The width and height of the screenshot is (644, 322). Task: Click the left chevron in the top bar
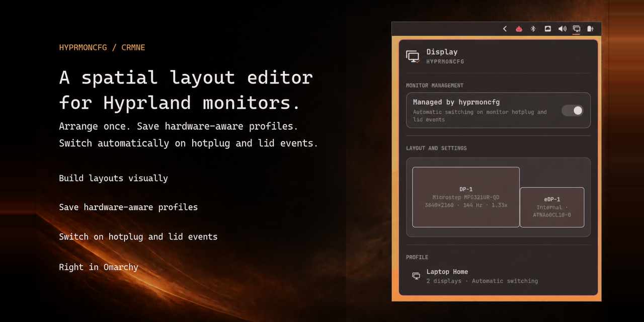pyautogui.click(x=505, y=29)
